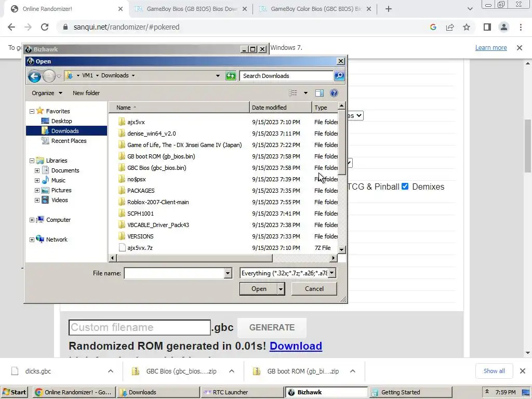The image size is (532, 399).
Task: Open dicks.gbc download options chevron
Action: pyautogui.click(x=111, y=371)
